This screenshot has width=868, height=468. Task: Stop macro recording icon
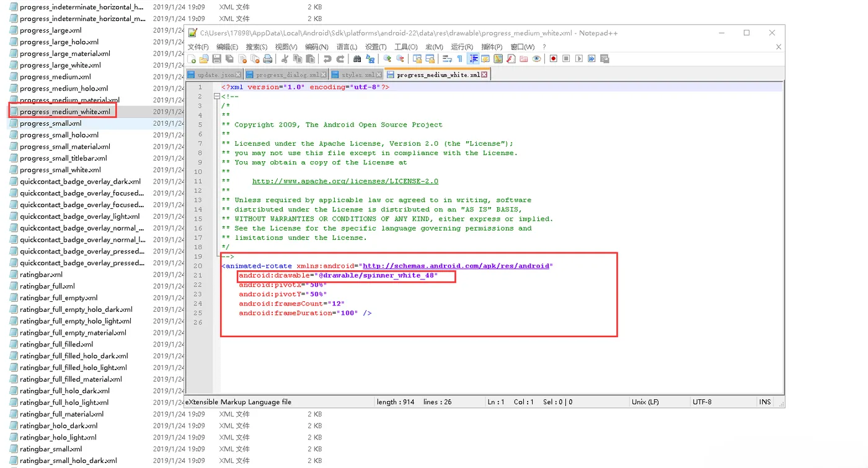tap(566, 59)
